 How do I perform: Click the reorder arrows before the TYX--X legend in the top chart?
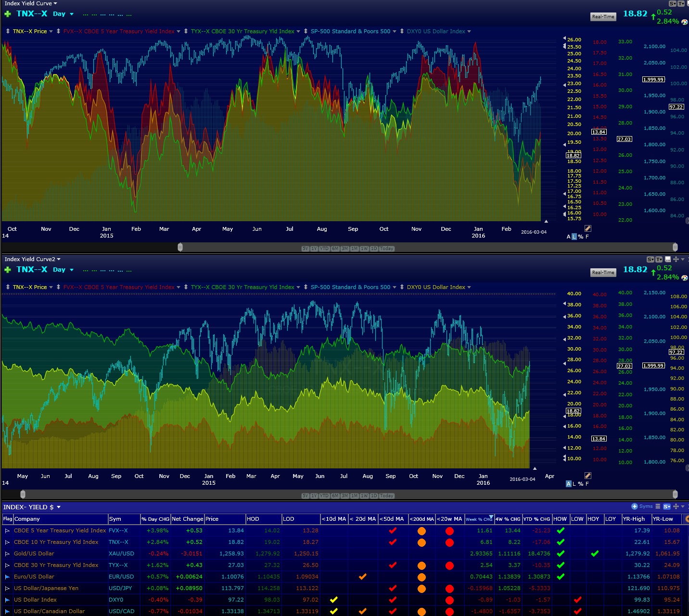coord(186,31)
